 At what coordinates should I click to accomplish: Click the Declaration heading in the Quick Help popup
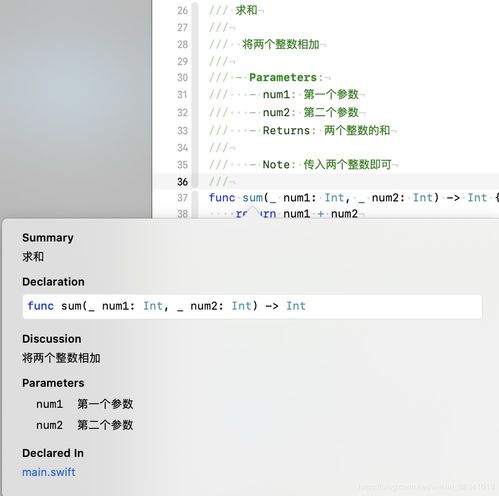click(53, 282)
